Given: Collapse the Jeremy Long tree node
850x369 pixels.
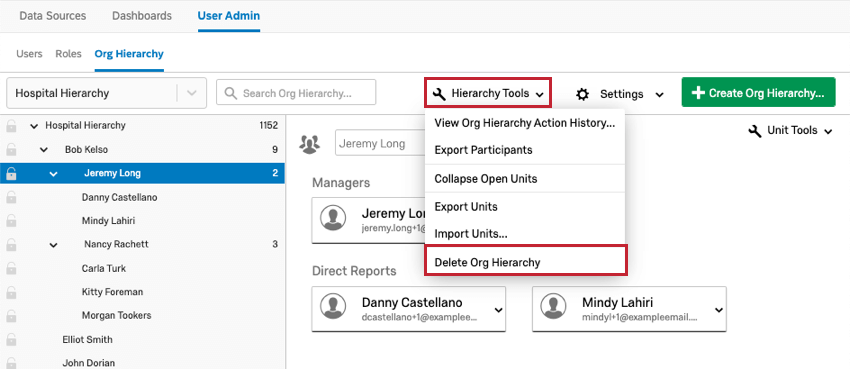Looking at the screenshot, I should (53, 174).
